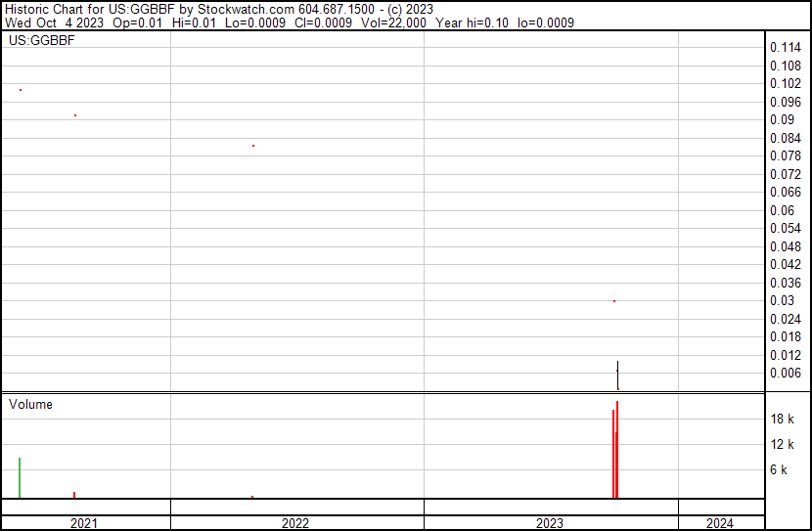812x531 pixels.
Task: Click the 2022 red price dot near 0.081
Action: click(253, 146)
